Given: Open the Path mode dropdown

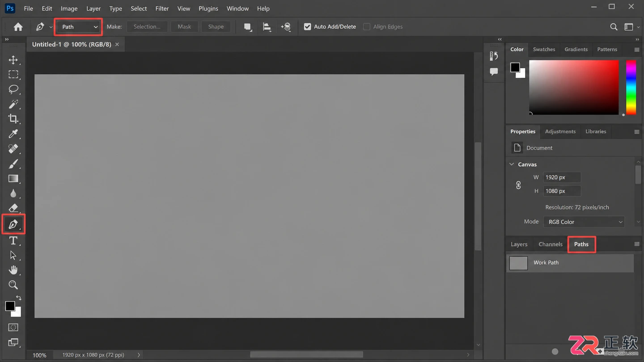Looking at the screenshot, I should (79, 27).
